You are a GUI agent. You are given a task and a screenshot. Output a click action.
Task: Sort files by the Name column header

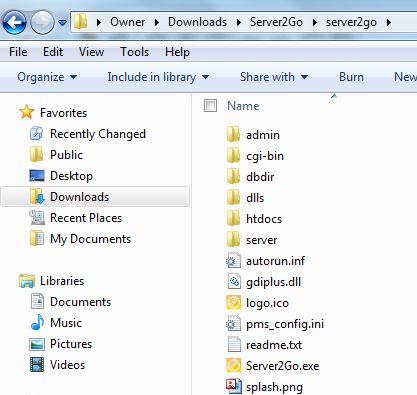[x=243, y=106]
